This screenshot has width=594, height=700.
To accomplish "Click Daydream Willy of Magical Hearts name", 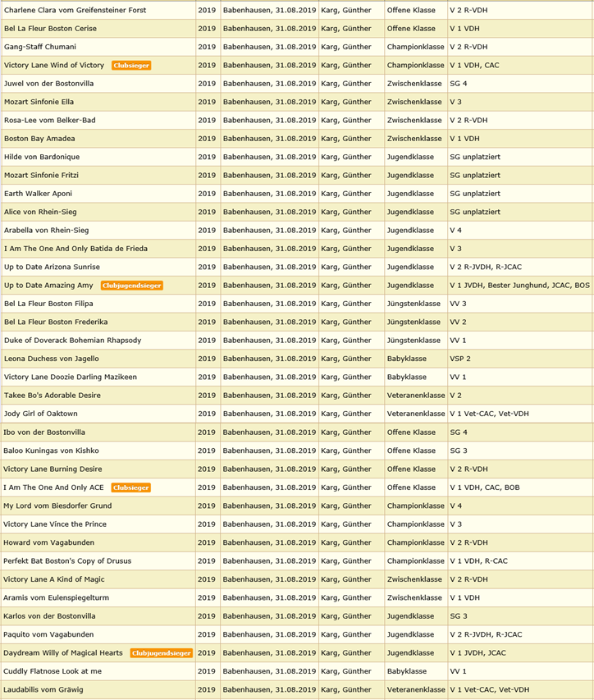I will (x=63, y=652).
